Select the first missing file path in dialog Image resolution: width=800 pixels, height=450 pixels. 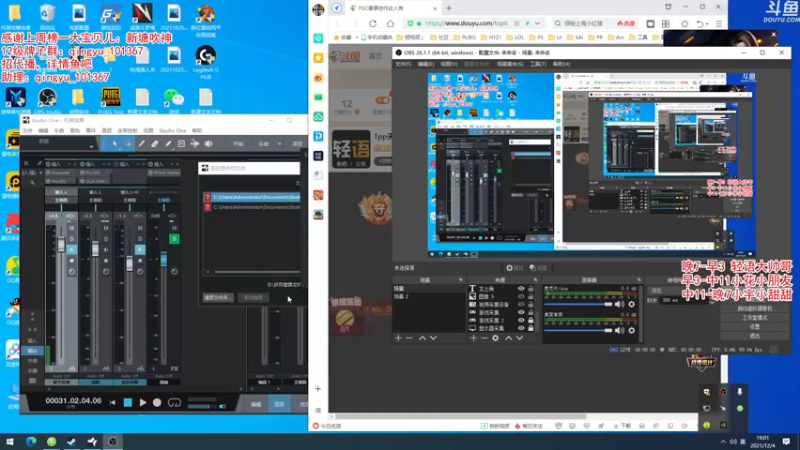252,197
